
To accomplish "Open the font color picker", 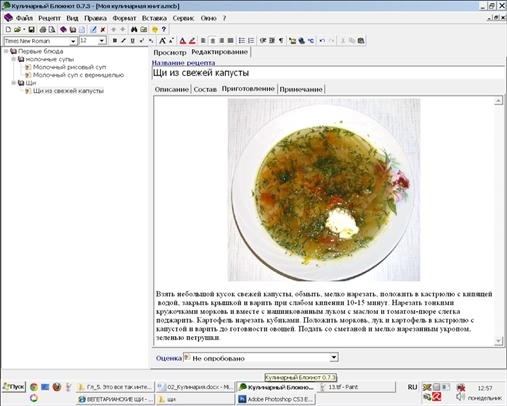I will click(x=183, y=41).
